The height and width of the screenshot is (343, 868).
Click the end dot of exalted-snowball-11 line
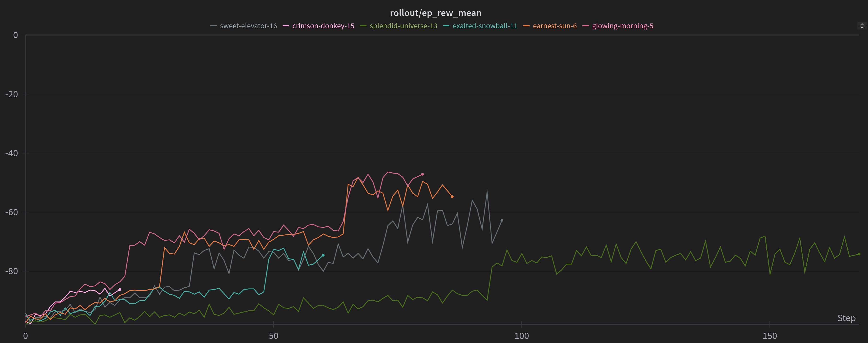323,256
